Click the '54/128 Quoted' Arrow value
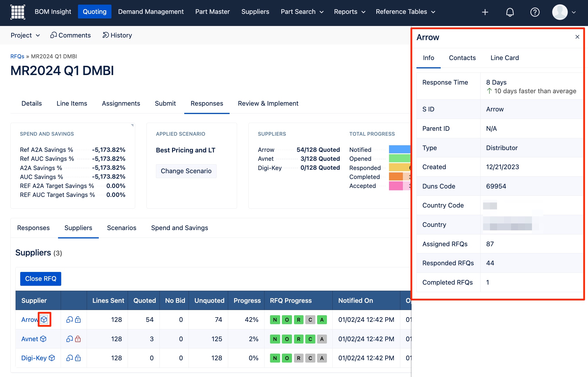Screen dimensions: 588x377 pyautogui.click(x=318, y=150)
